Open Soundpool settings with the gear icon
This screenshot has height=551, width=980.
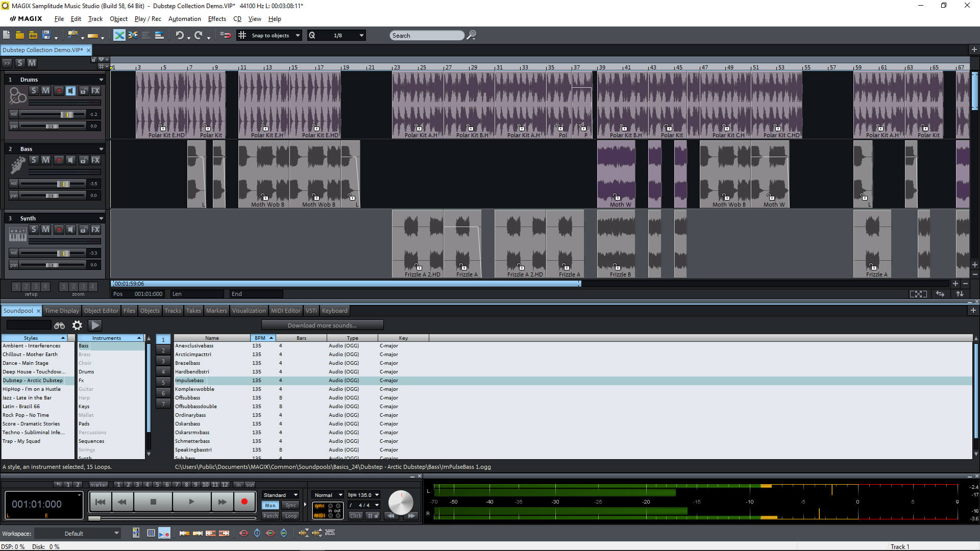point(77,325)
